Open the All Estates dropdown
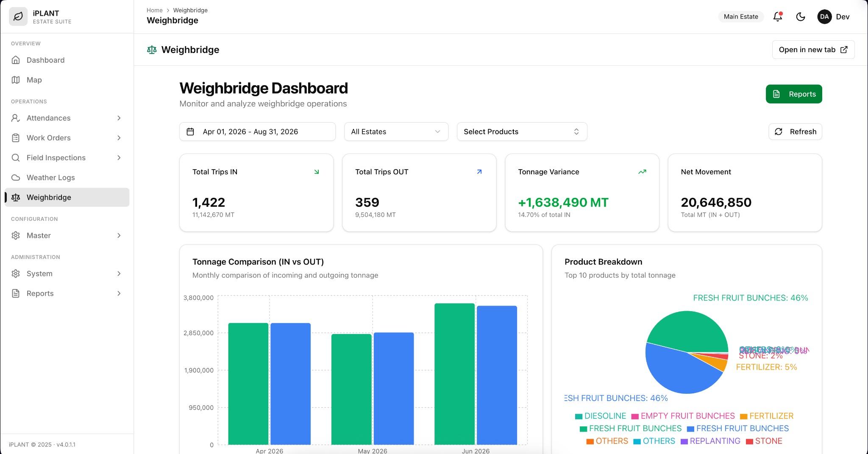 [396, 132]
